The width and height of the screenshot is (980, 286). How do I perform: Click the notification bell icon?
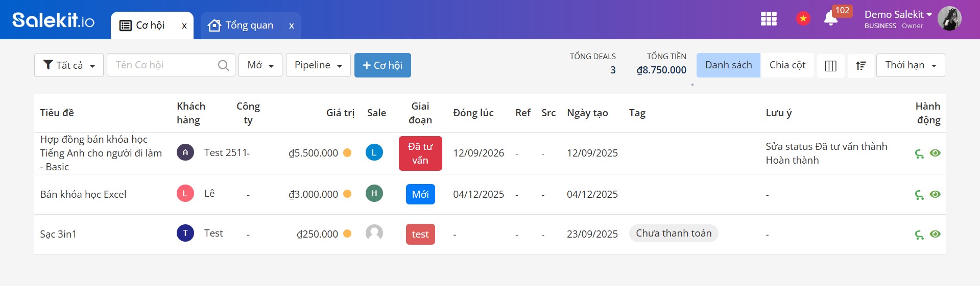coord(830,19)
